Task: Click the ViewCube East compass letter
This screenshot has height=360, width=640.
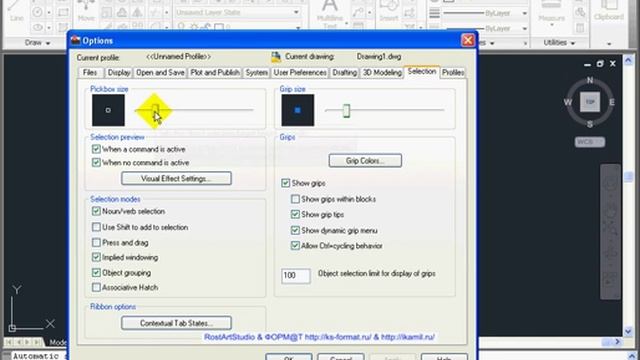Action: pos(612,102)
